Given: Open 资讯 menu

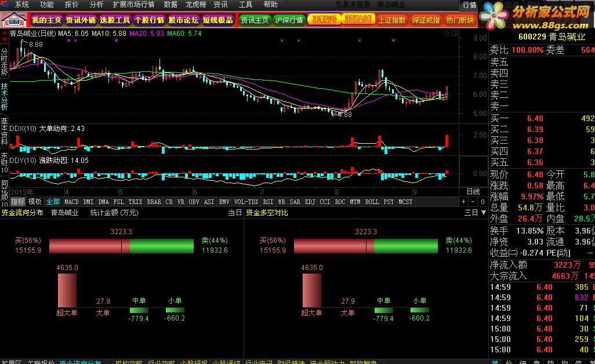Looking at the screenshot, I should click(x=220, y=5).
